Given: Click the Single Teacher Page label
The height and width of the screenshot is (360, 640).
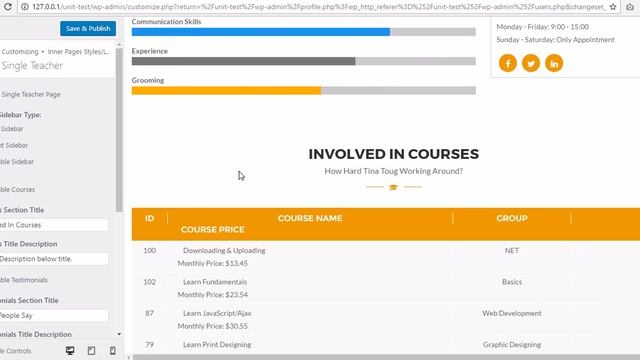Looking at the screenshot, I should click(x=31, y=95).
